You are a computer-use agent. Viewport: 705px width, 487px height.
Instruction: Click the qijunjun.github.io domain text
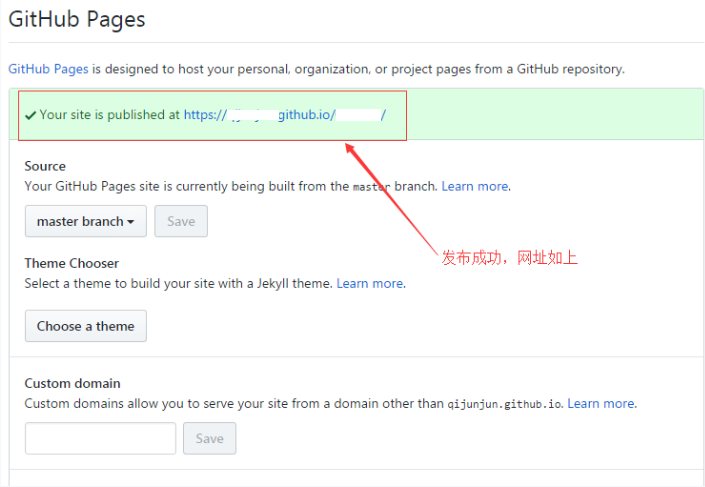click(x=504, y=404)
